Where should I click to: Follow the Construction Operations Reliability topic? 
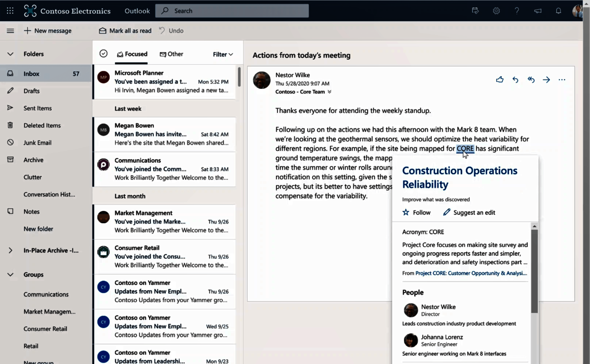pos(417,213)
